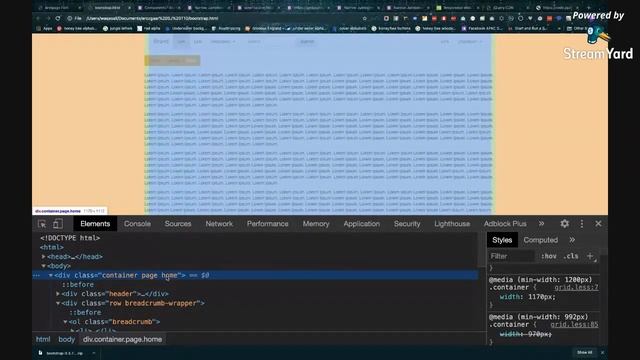Collapse the row breadcrumb-wrapper div
This screenshot has width=640, height=360.
coord(58,303)
